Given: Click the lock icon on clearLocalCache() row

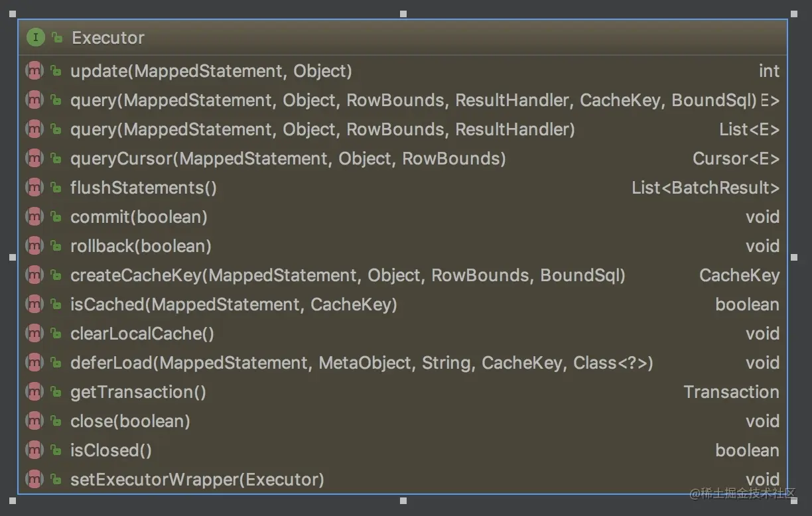Looking at the screenshot, I should pos(56,334).
